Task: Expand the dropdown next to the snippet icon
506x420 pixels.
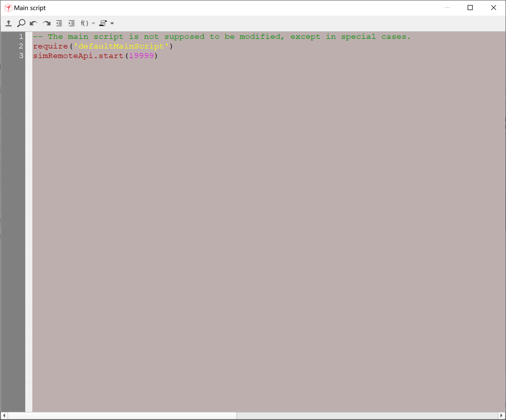Action: click(x=113, y=24)
